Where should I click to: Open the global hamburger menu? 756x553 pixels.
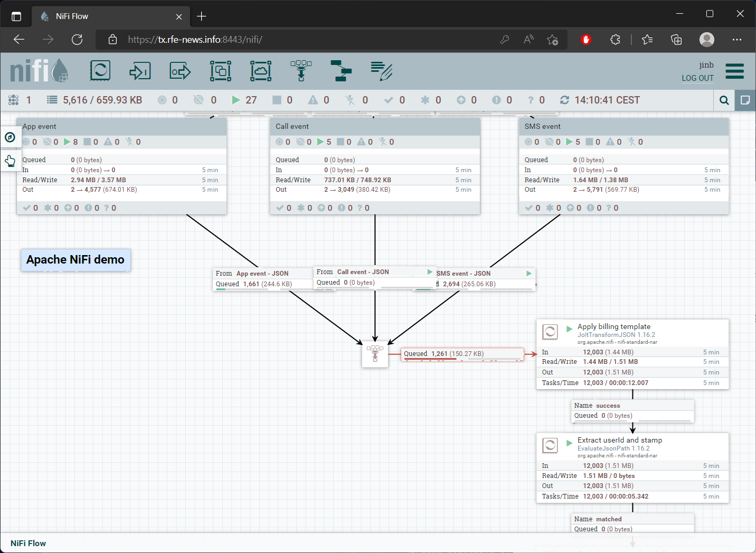(x=734, y=71)
